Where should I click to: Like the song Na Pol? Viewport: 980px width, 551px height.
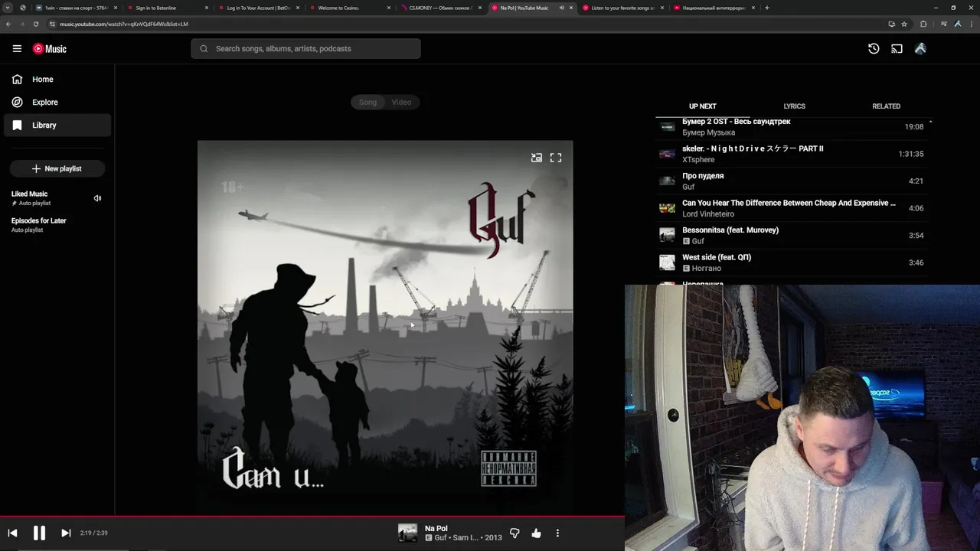[x=536, y=533]
